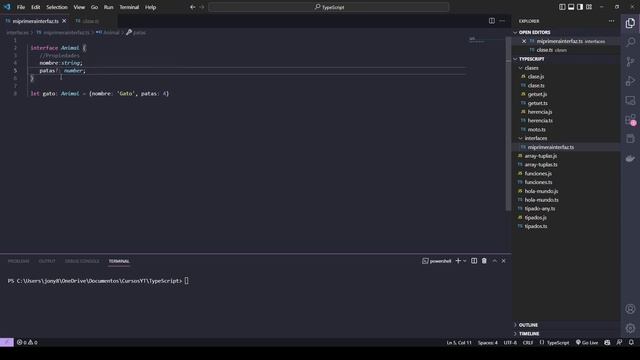Add a new terminal with plus icon
The width and height of the screenshot is (640, 360).
click(458, 261)
